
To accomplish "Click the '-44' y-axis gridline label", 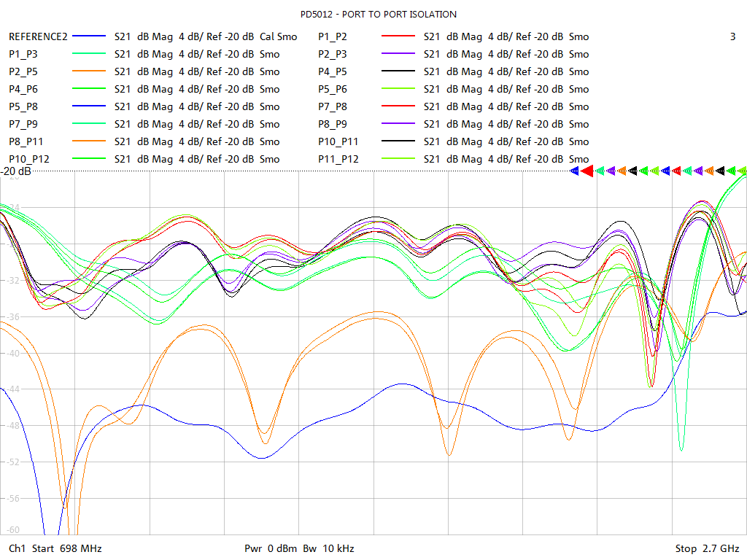I will [12, 389].
